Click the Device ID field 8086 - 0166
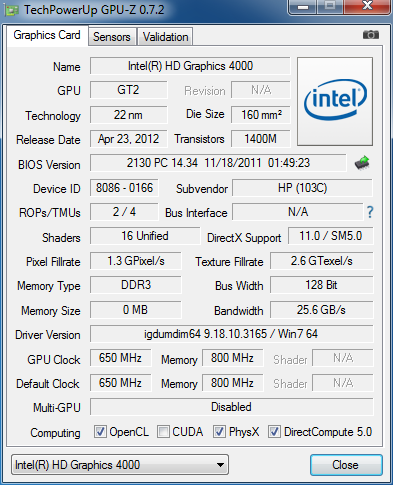Screen dimensions: 393x485 pyautogui.click(x=124, y=188)
